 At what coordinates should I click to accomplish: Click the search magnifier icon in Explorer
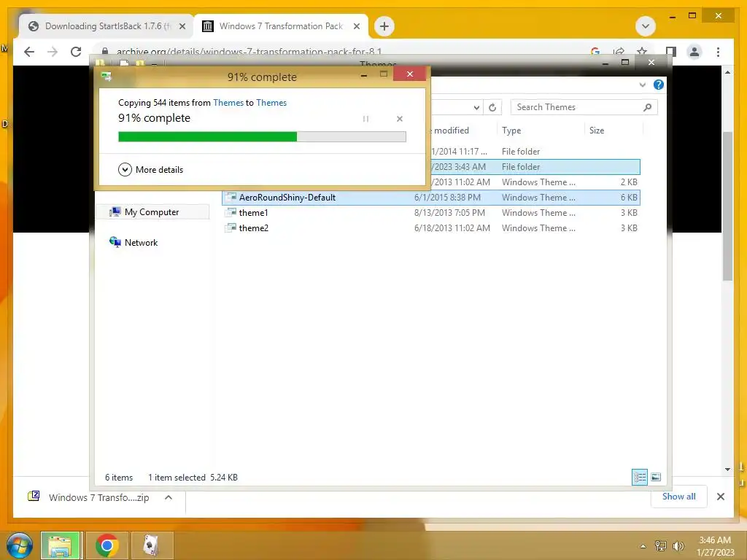648,107
